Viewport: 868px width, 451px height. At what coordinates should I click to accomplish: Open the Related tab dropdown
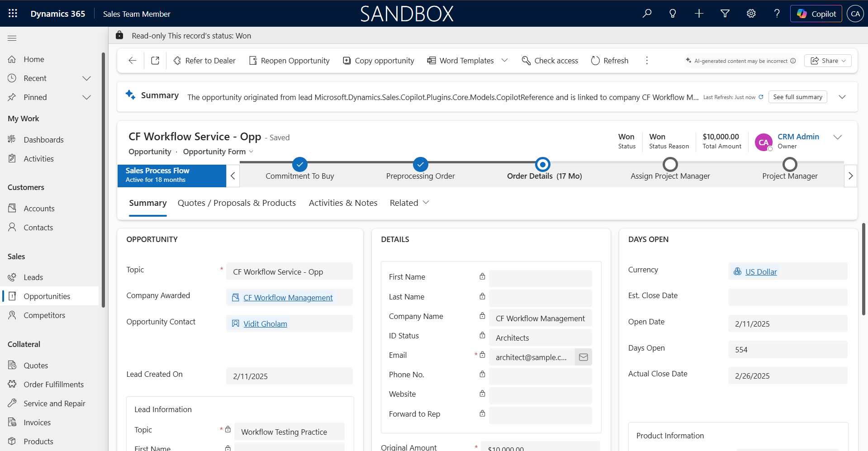click(409, 203)
